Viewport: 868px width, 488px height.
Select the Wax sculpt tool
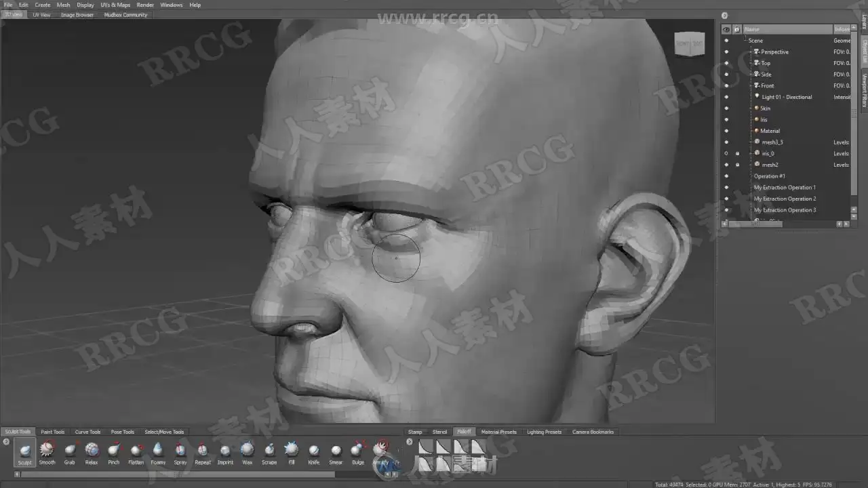click(248, 453)
